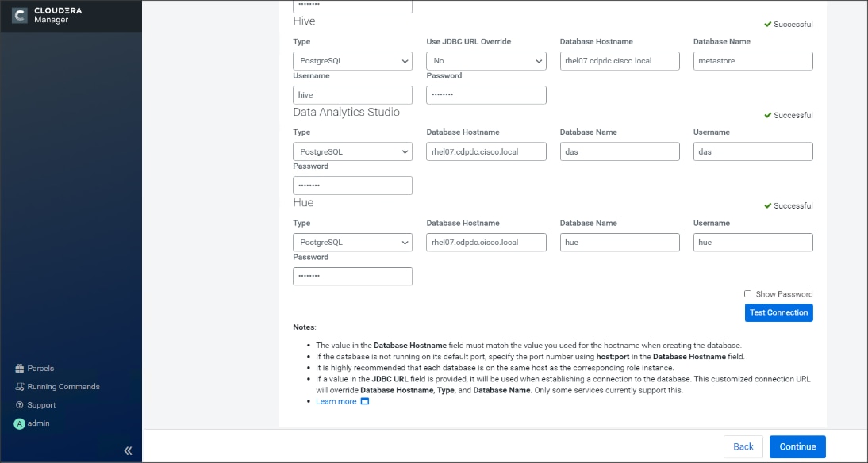The image size is (868, 463).
Task: Click the Use JDBC URL Override label
Action: click(x=468, y=41)
